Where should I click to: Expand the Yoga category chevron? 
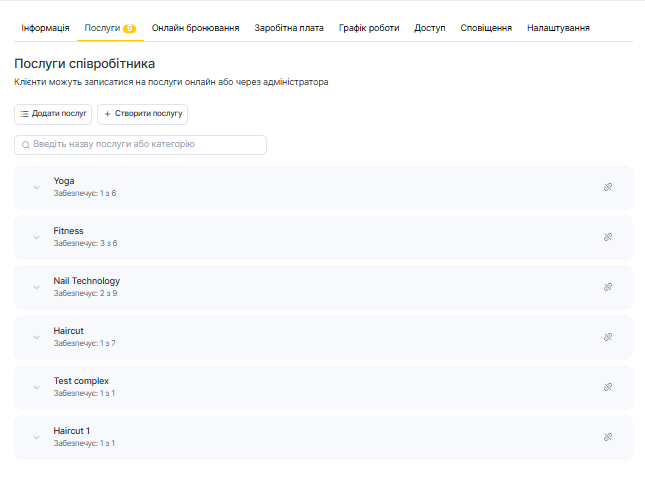(37, 187)
